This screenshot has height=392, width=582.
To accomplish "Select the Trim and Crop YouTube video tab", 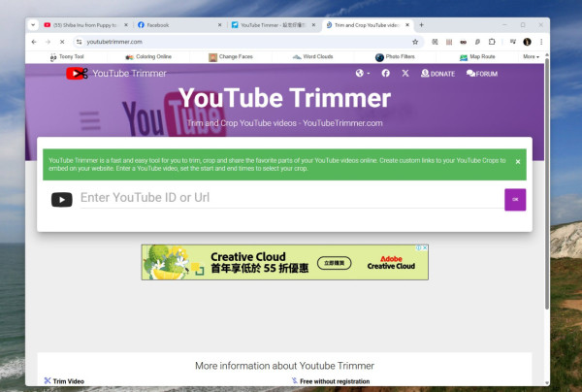I will pos(367,25).
